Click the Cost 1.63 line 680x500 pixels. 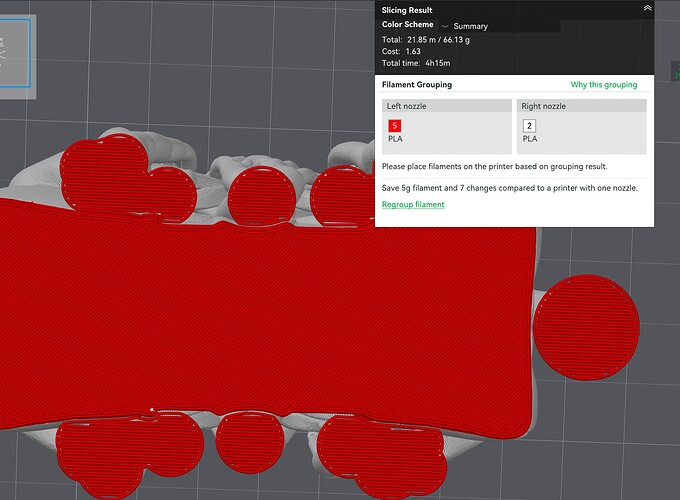[401, 51]
